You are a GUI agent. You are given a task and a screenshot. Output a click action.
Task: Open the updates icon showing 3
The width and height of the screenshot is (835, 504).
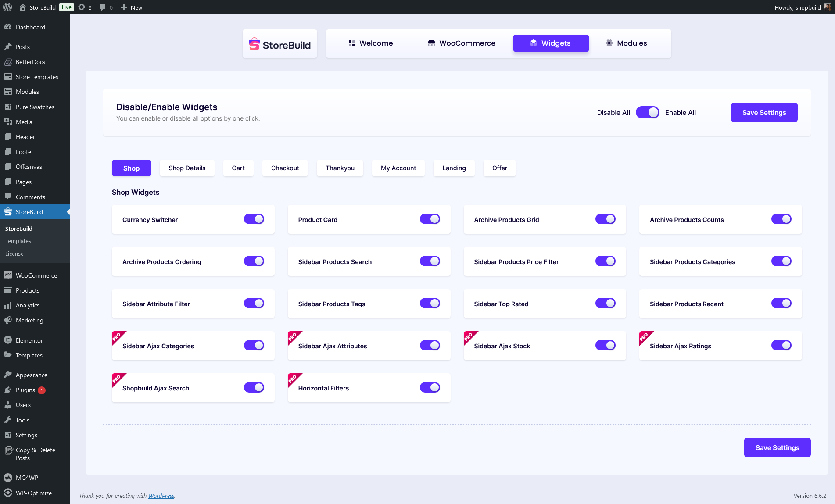[x=82, y=7]
